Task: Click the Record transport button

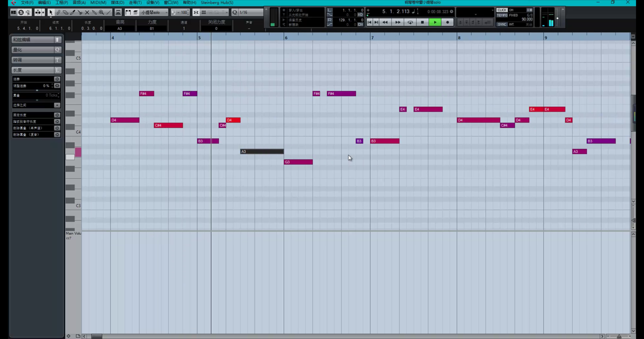Action: pyautogui.click(x=447, y=22)
